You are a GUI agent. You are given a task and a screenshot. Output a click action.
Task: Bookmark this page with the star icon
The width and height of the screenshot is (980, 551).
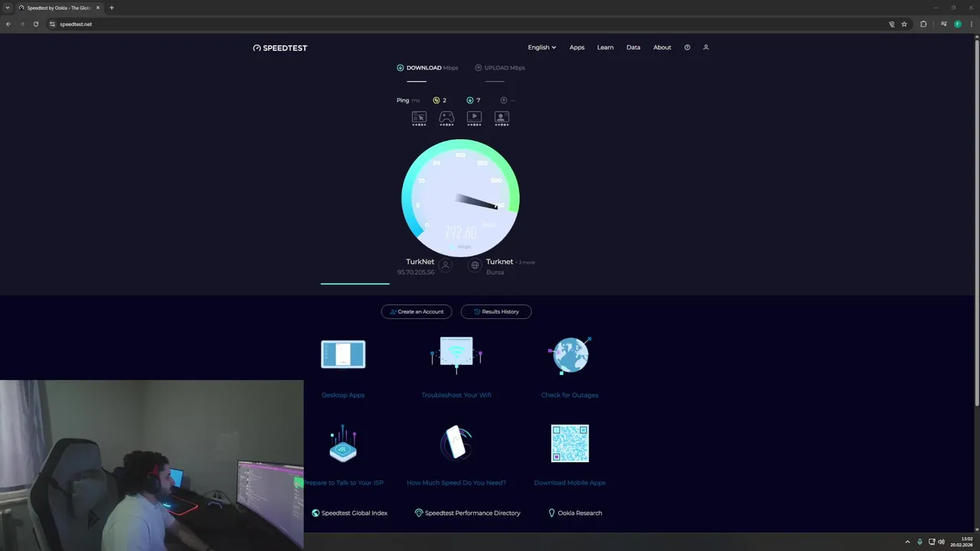coord(904,24)
